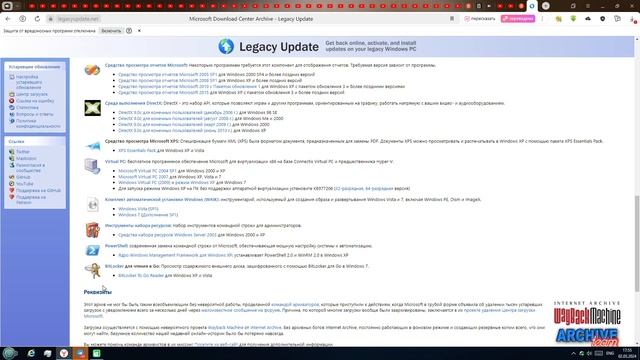Click the XPS viewer paper plane icon
The height and width of the screenshot is (360, 640).
(93, 146)
